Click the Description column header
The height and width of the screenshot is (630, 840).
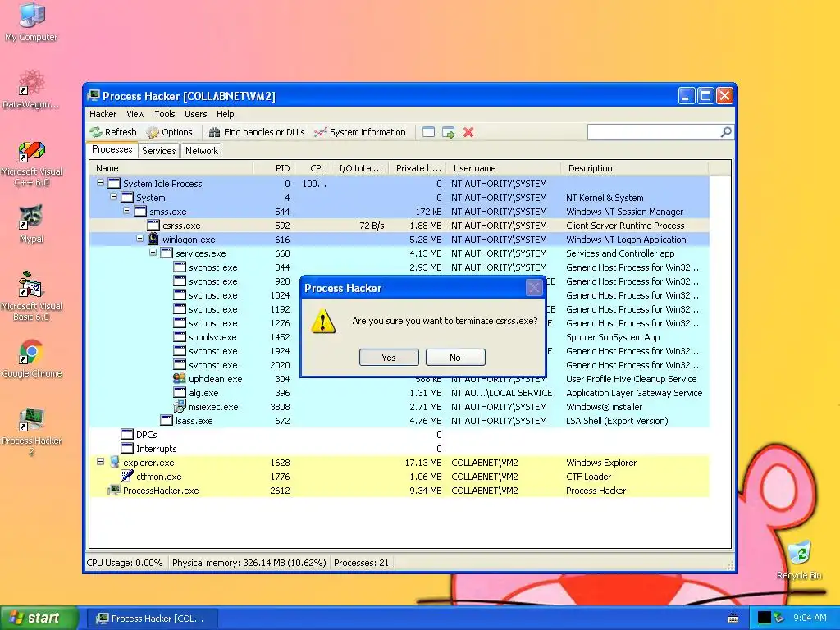pos(635,168)
